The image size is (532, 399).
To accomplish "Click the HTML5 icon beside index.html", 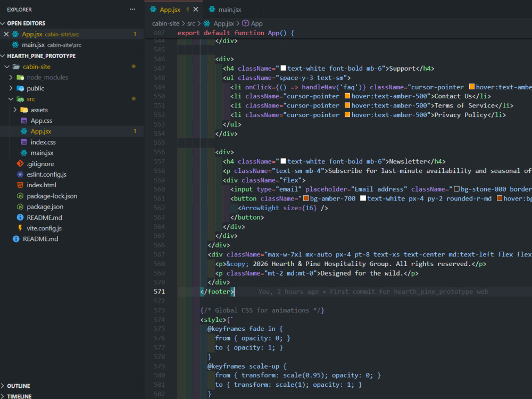I will click(x=20, y=185).
